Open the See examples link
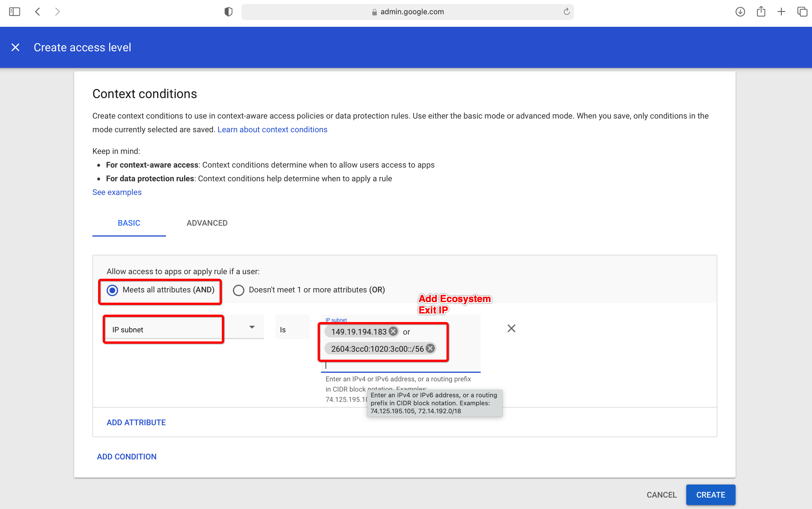This screenshot has width=812, height=509. [117, 192]
